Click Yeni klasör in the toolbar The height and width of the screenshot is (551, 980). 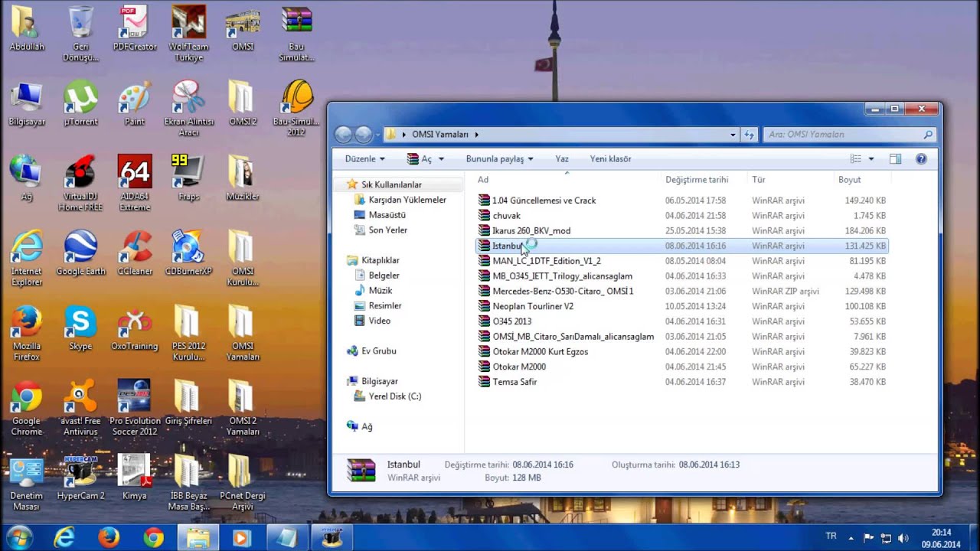pyautogui.click(x=611, y=159)
